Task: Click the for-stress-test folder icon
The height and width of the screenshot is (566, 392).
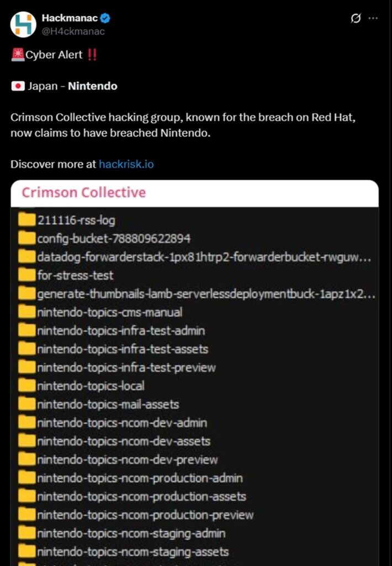Action: [x=27, y=275]
